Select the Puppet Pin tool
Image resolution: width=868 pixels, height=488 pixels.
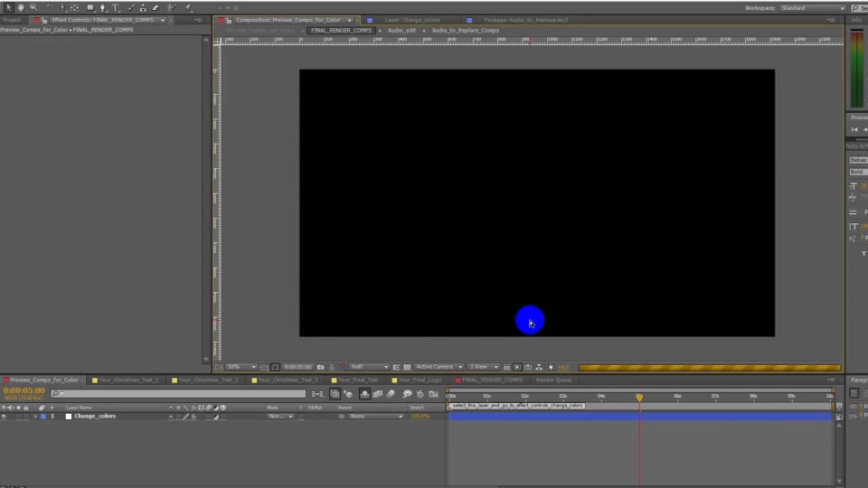(188, 8)
